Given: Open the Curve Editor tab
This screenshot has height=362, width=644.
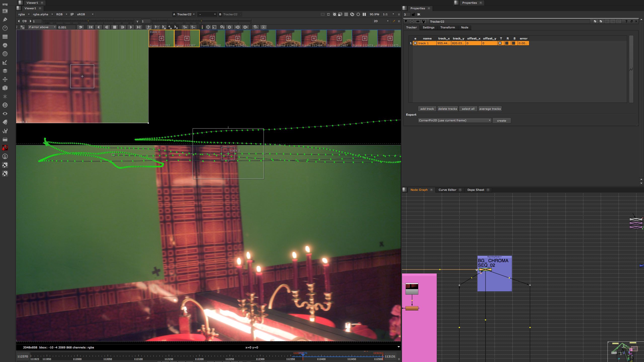Looking at the screenshot, I should coord(447,190).
